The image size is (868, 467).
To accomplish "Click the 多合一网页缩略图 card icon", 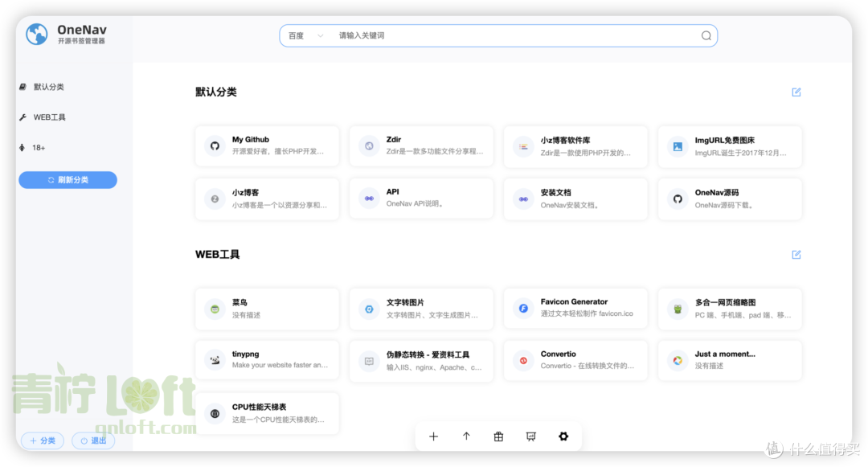I will [x=678, y=309].
